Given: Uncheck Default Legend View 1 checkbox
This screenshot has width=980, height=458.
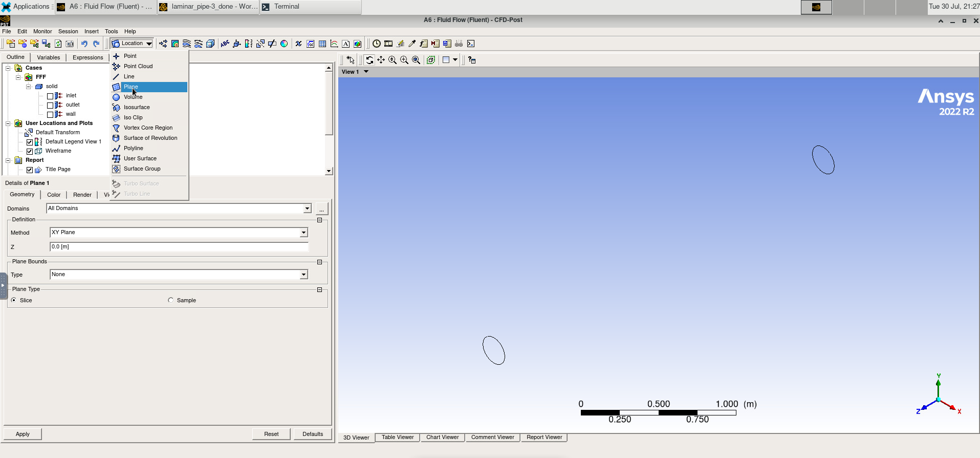Looking at the screenshot, I should tap(30, 142).
